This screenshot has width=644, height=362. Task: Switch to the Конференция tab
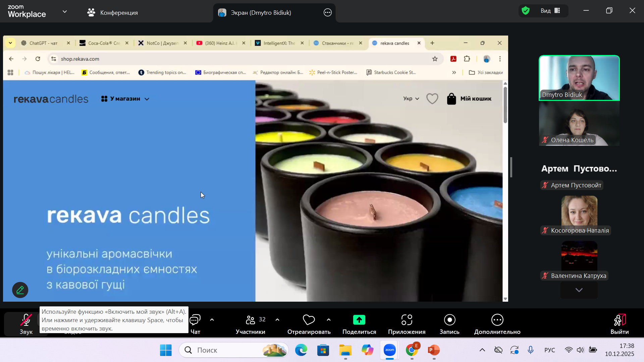tap(113, 13)
